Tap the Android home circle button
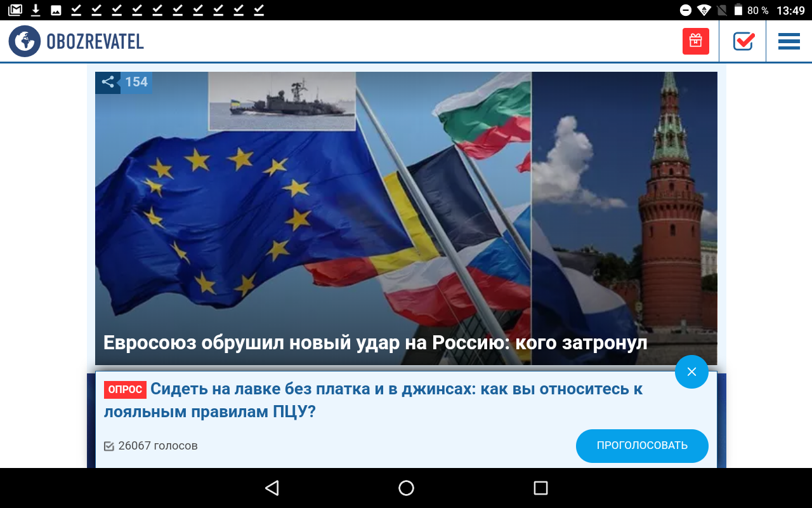The width and height of the screenshot is (812, 508). [406, 488]
